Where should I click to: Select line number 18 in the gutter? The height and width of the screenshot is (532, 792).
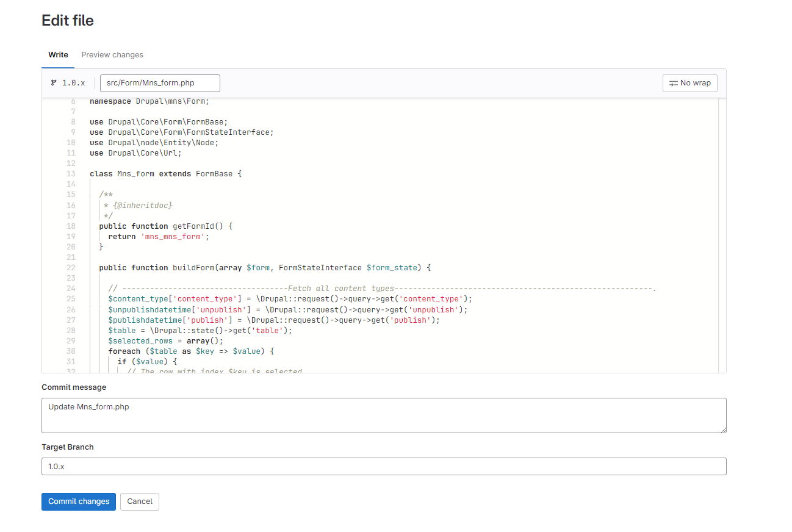pos(71,226)
